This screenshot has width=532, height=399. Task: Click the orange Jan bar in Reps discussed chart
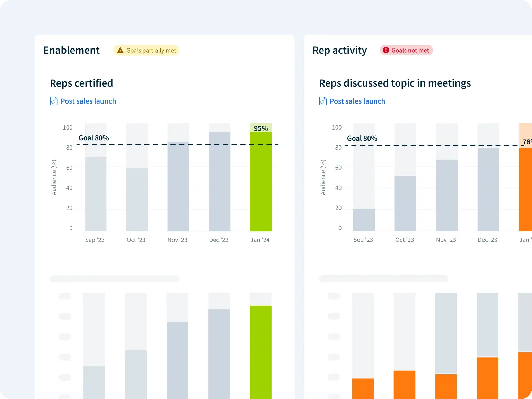coord(525,189)
